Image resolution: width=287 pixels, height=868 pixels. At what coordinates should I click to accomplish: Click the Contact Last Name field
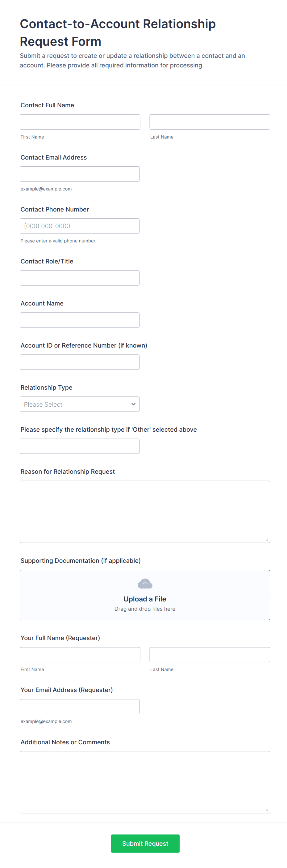click(209, 122)
